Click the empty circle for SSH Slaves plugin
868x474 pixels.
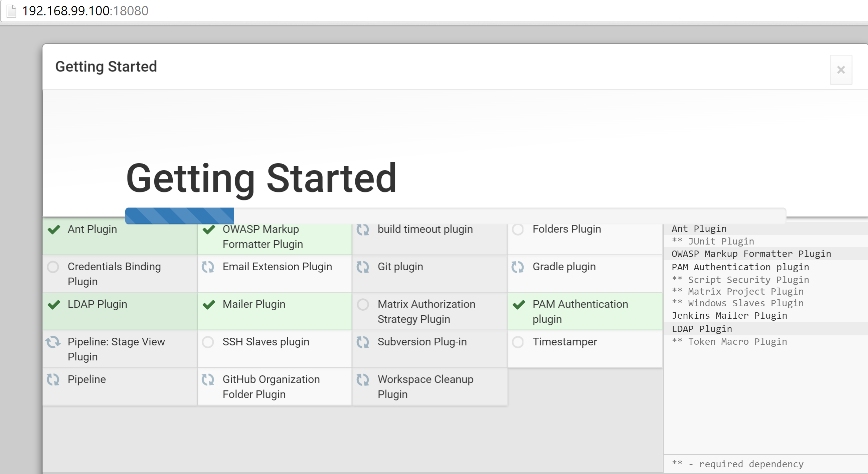pos(208,342)
